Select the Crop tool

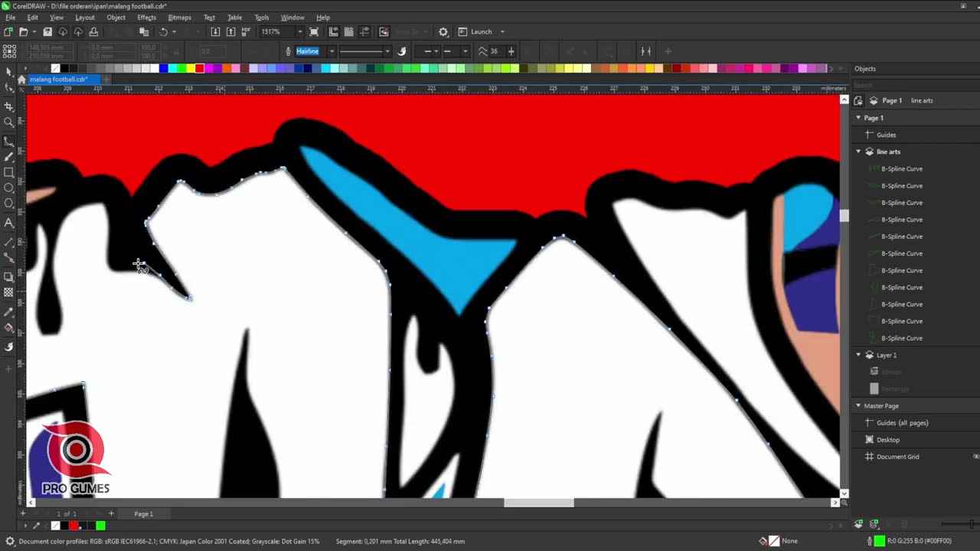click(8, 106)
